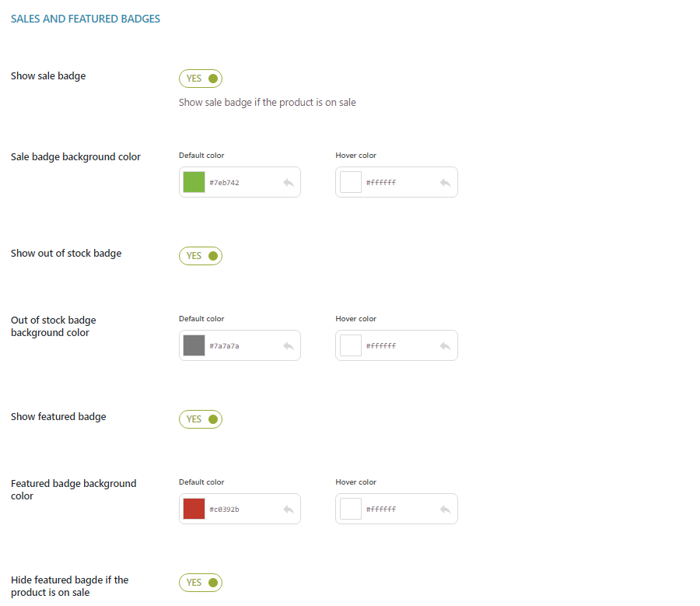
Task: Reset featured badge default color arrow
Action: [x=289, y=510]
